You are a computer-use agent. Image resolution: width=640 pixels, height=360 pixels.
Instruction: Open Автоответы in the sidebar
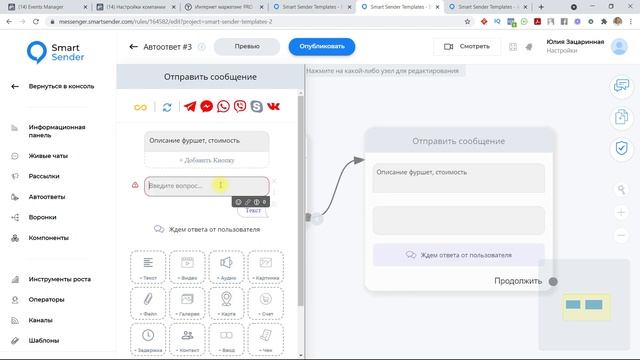point(47,197)
